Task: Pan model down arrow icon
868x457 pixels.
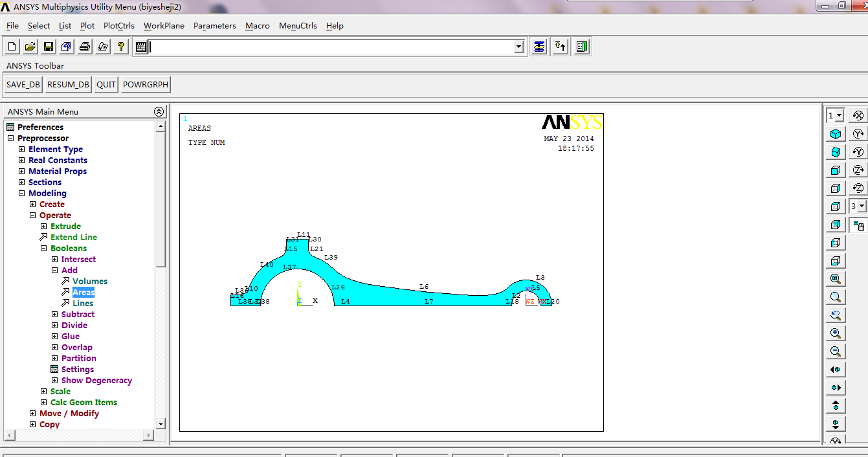Action: point(836,424)
